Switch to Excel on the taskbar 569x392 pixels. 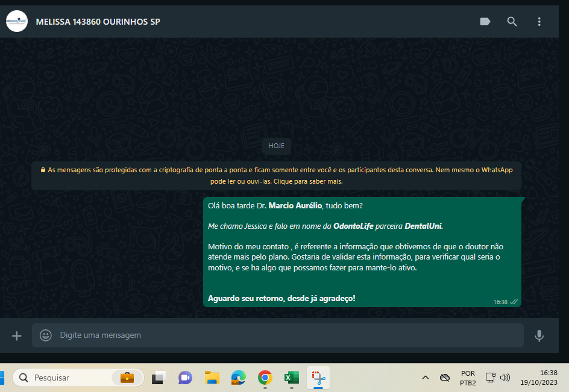coord(291,378)
